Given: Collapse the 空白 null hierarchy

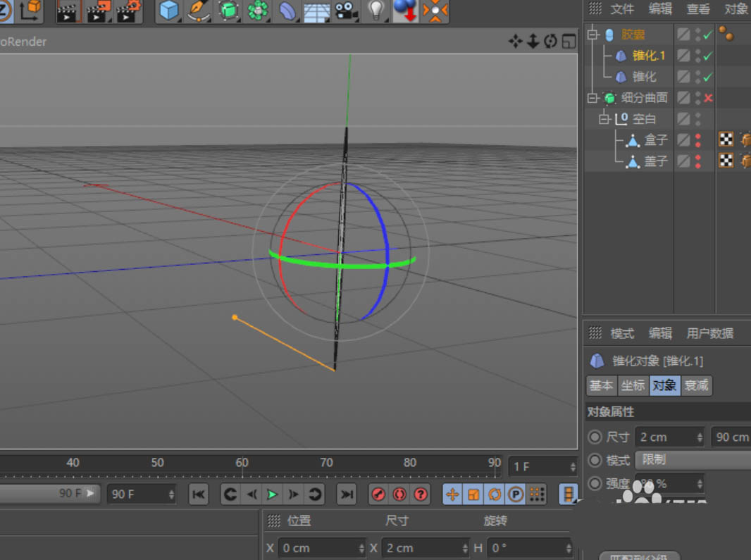Looking at the screenshot, I should (604, 119).
